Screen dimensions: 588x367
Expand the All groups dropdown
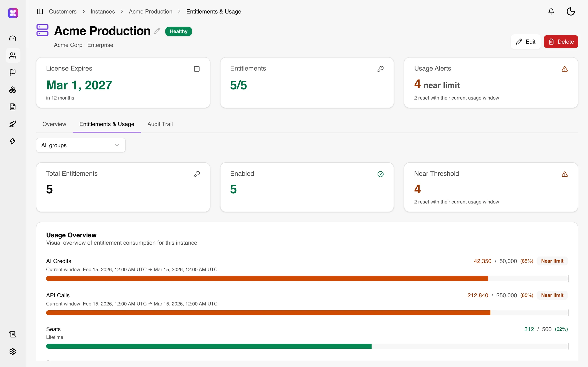(x=81, y=145)
